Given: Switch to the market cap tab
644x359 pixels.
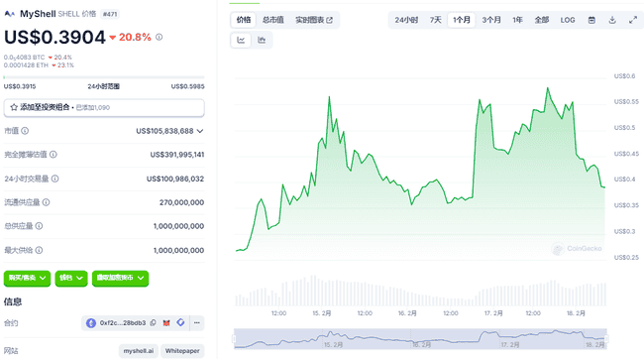Looking at the screenshot, I should pyautogui.click(x=273, y=20).
